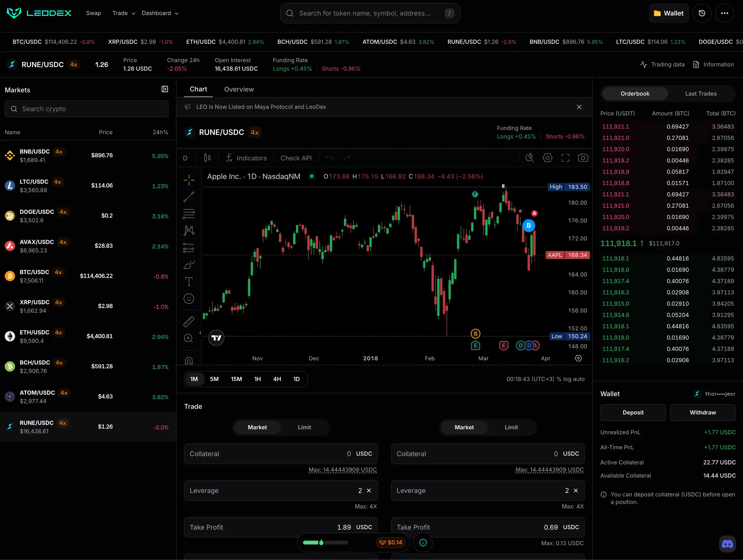Select the horizontal lines Fibonacci tool

pos(189,214)
